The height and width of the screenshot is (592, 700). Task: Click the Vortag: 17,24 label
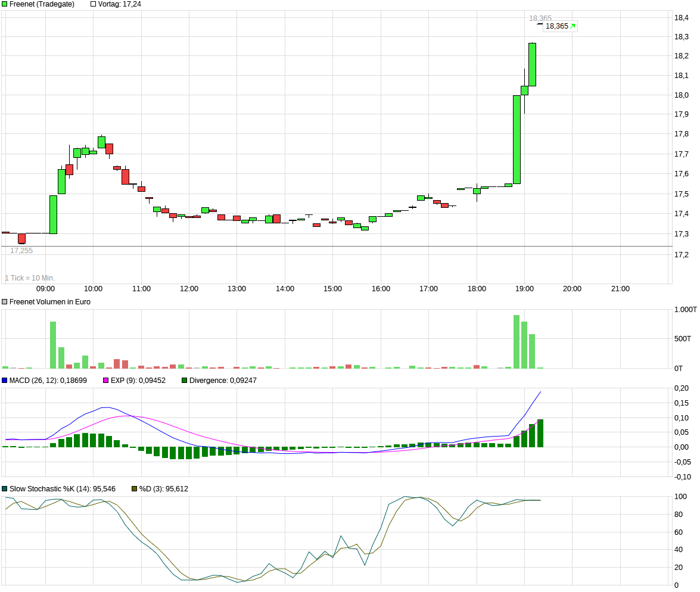point(120,4)
